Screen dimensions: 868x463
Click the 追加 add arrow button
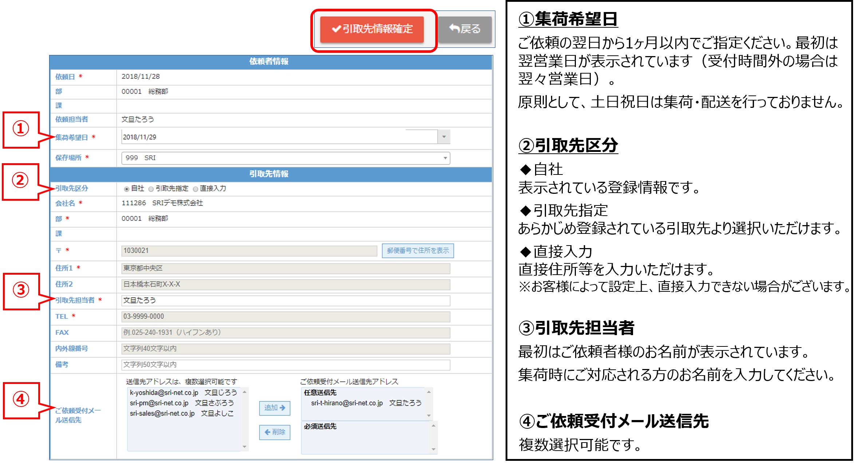[275, 408]
